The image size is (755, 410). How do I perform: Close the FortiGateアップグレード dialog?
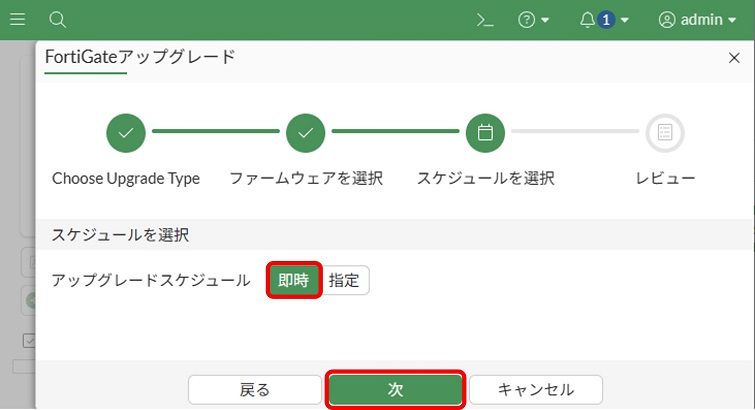[733, 58]
